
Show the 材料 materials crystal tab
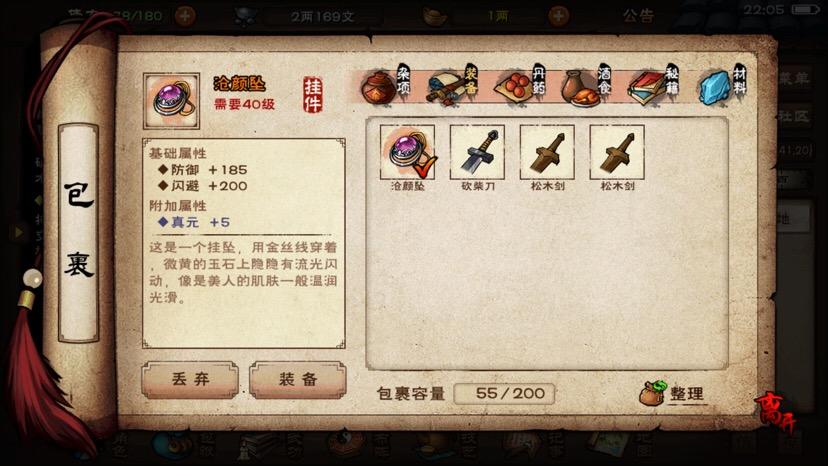pos(722,86)
